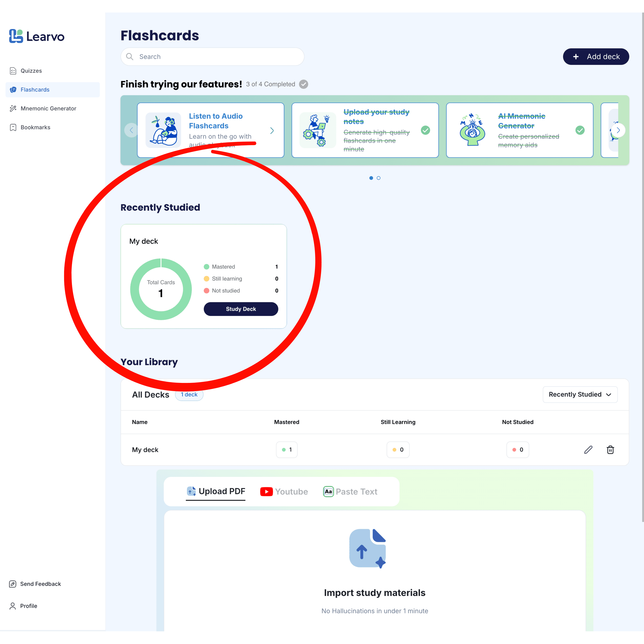Open Send Feedback in sidebar
Image resolution: width=644 pixels, height=644 pixels.
(40, 584)
